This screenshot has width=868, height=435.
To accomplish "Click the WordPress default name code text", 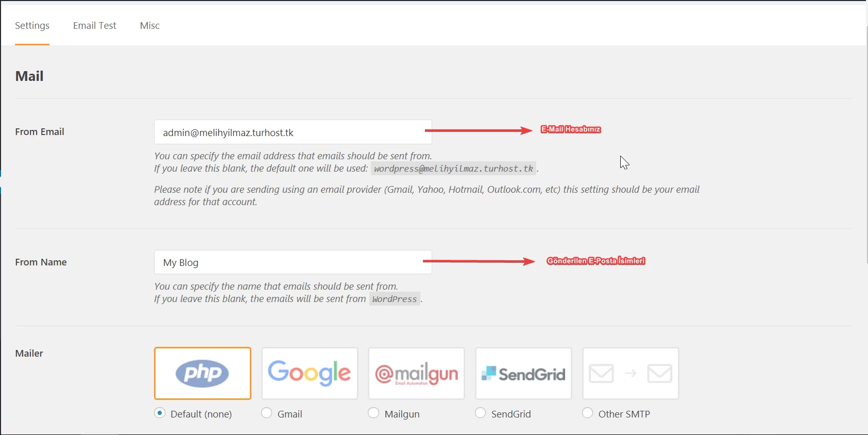I will tap(395, 299).
